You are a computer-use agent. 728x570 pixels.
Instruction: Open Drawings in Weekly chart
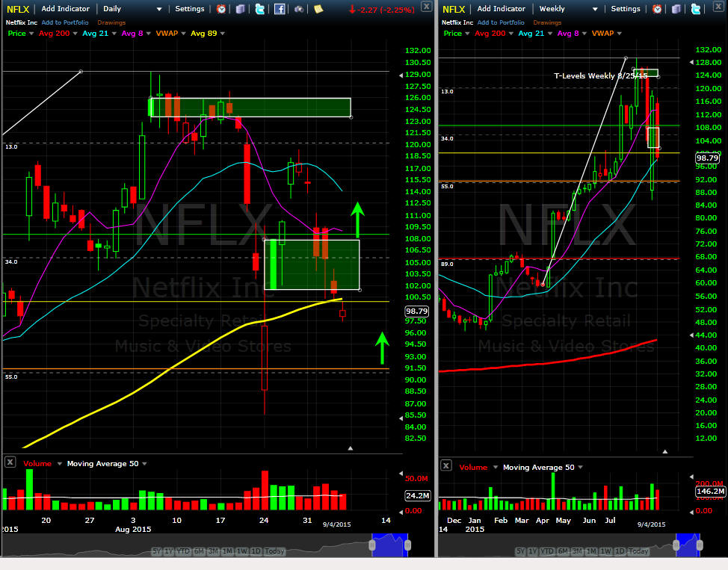coord(547,22)
